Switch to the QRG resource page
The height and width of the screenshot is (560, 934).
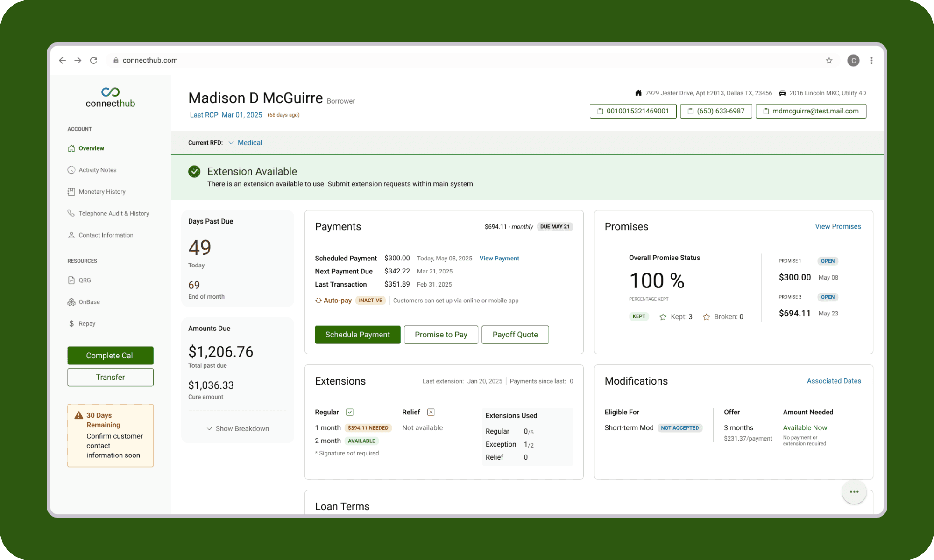click(x=71, y=280)
